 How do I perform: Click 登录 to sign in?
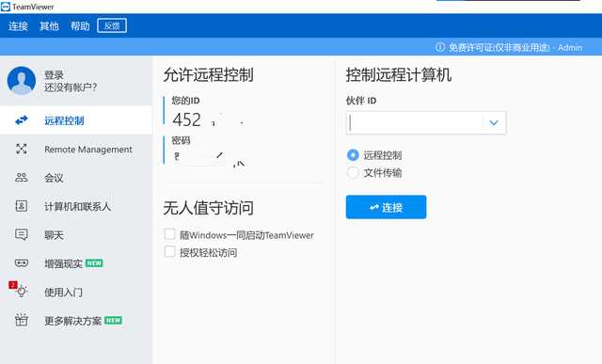(54, 74)
